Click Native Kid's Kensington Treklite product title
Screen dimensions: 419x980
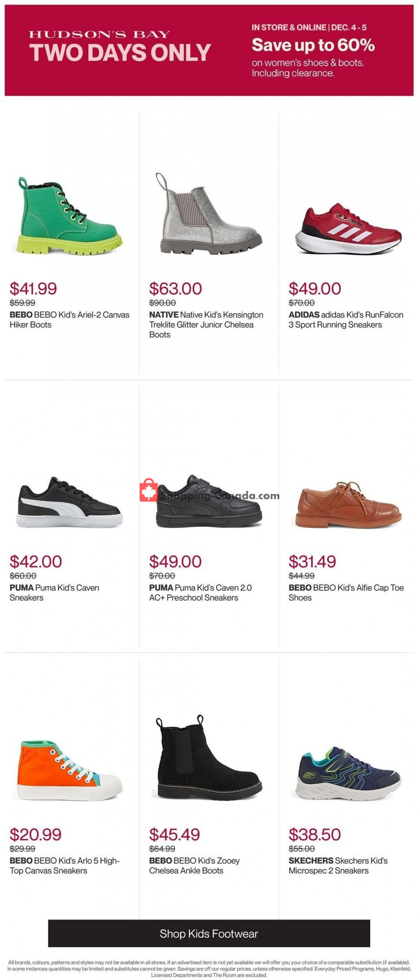tap(206, 325)
